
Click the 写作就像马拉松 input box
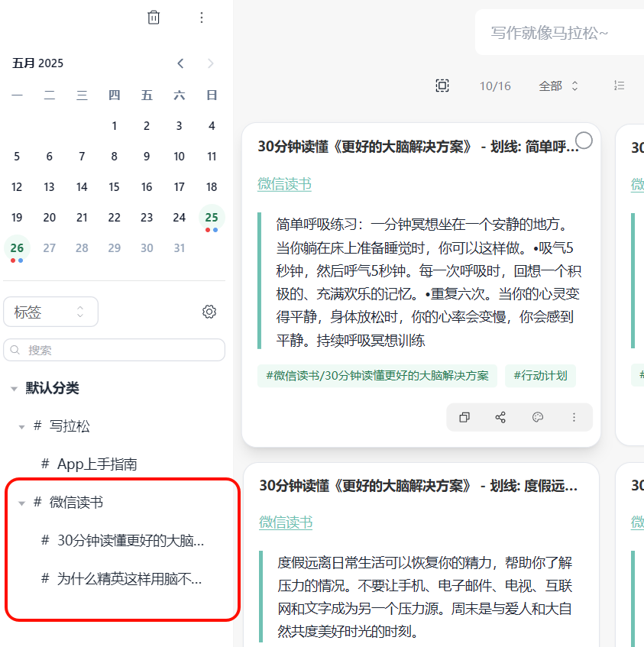point(559,33)
